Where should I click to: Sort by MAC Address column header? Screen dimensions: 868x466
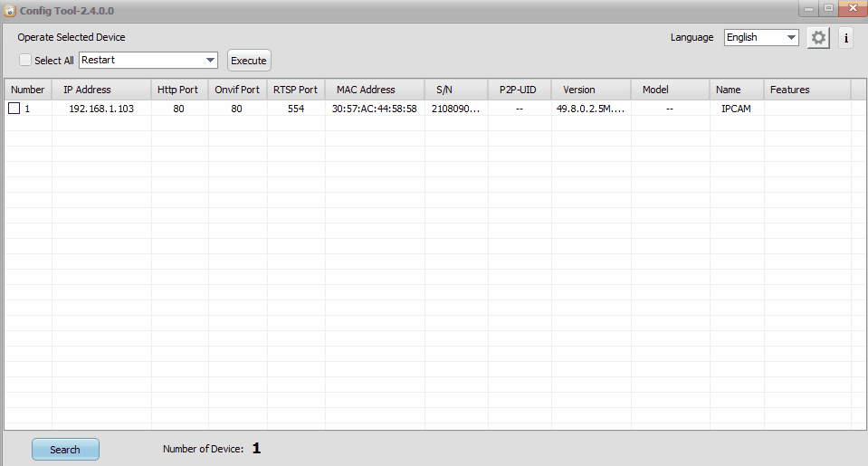click(375, 90)
